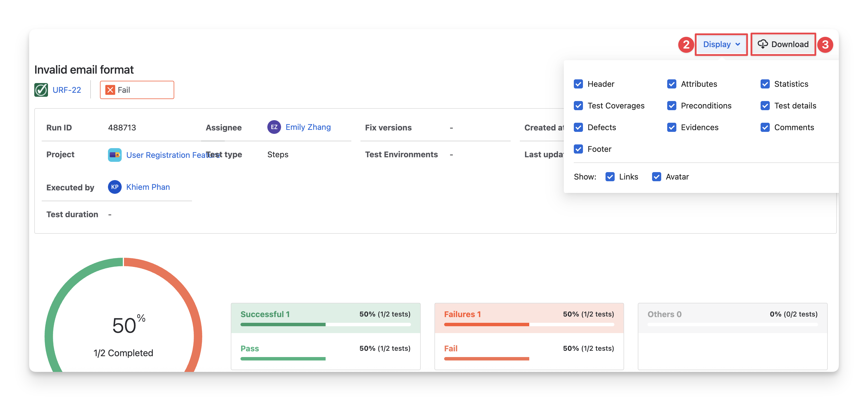Click the User Registration project icon
Viewport: 868px width, 401px height.
click(115, 155)
